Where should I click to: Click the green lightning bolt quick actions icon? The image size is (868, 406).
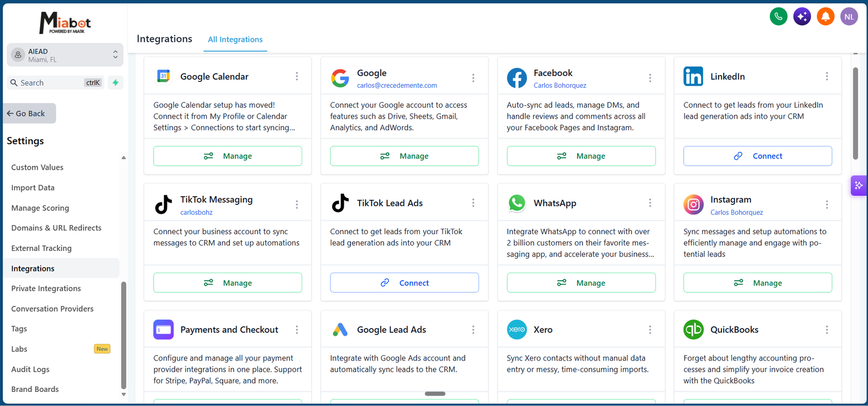pos(116,82)
